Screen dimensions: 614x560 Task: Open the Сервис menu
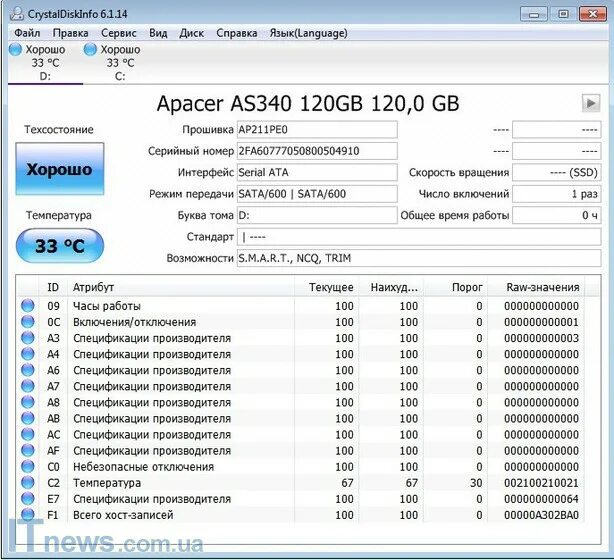pyautogui.click(x=119, y=33)
